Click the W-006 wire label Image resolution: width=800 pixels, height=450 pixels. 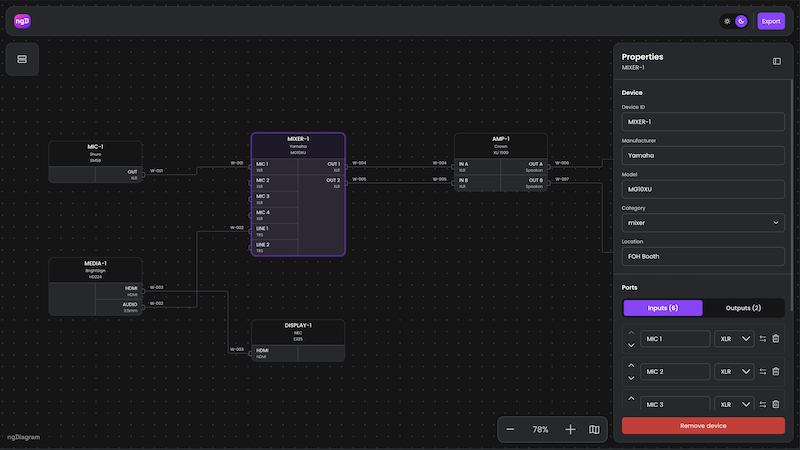(x=562, y=163)
